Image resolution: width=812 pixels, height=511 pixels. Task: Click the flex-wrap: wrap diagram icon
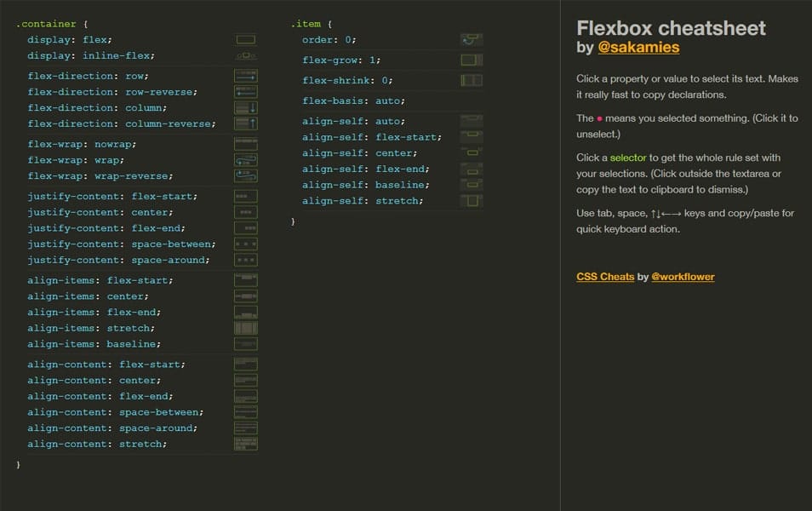tap(245, 159)
